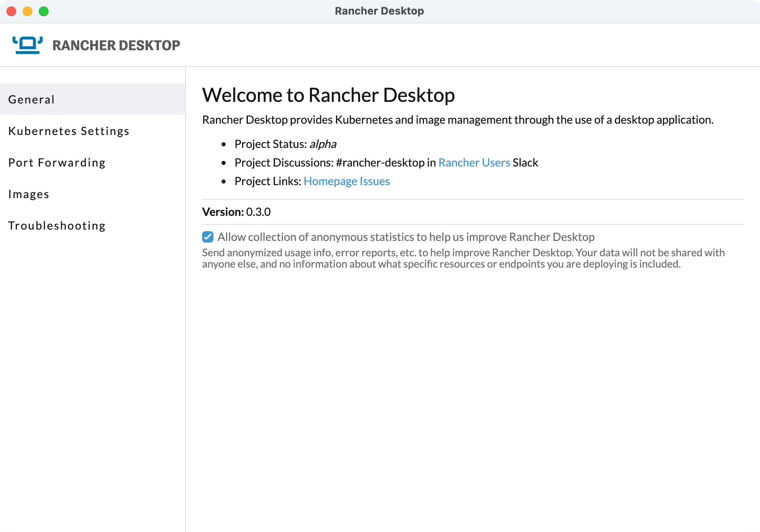Open Kubernetes Settings in the sidebar
The image size is (760, 532).
pos(93,131)
